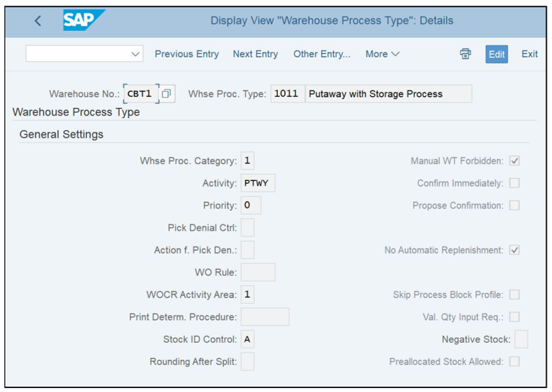Toggle the Propose Confirmation checkbox
This screenshot has height=392, width=552.
pyautogui.click(x=514, y=205)
